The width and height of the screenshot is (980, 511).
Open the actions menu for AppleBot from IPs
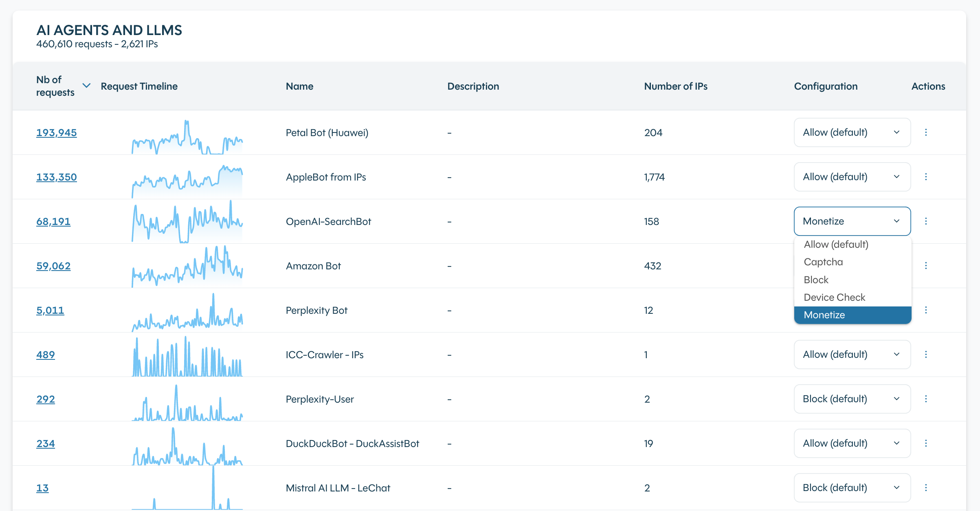click(x=927, y=177)
